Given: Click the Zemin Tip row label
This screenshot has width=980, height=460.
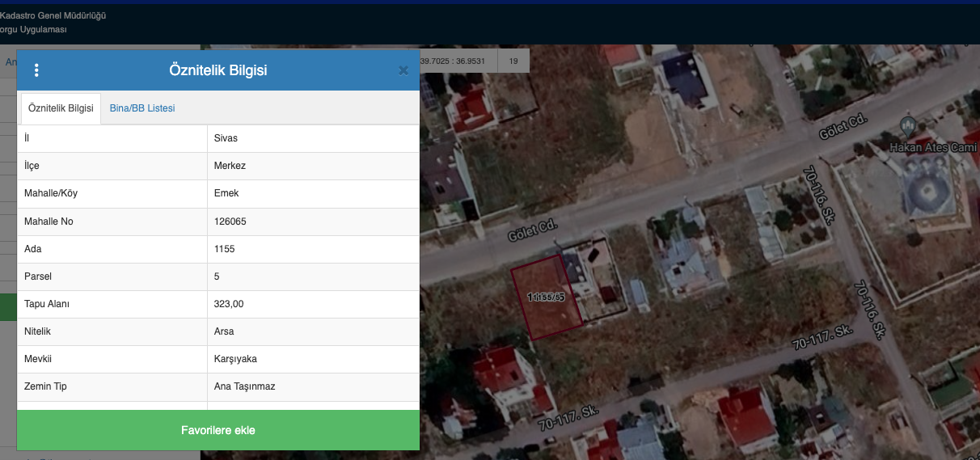Looking at the screenshot, I should [x=45, y=386].
